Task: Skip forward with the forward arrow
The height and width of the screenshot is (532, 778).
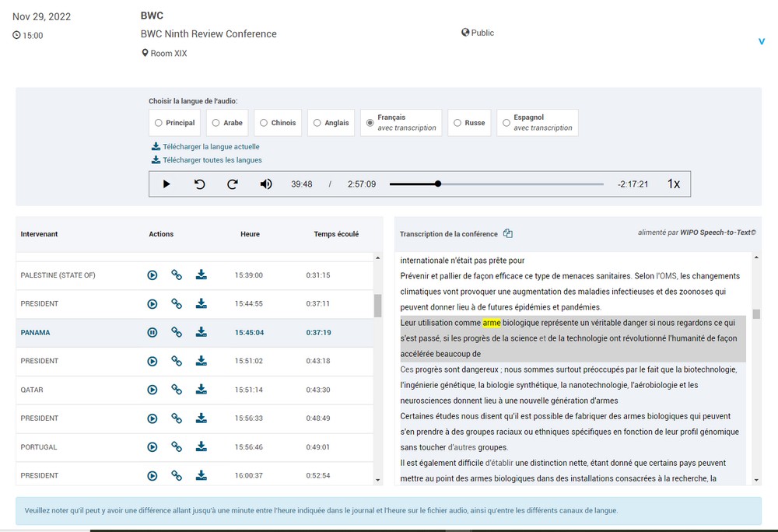Action: coord(232,184)
